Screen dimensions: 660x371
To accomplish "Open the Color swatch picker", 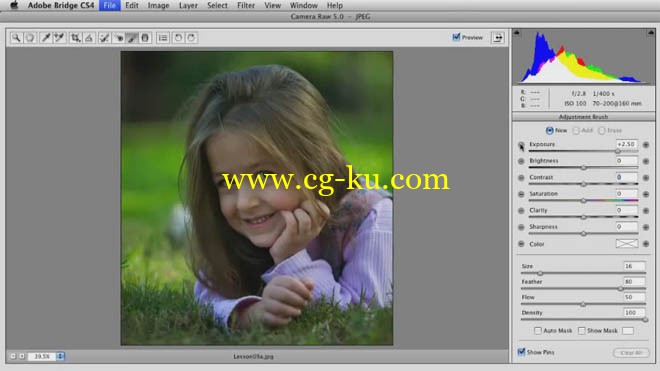I will pos(626,243).
